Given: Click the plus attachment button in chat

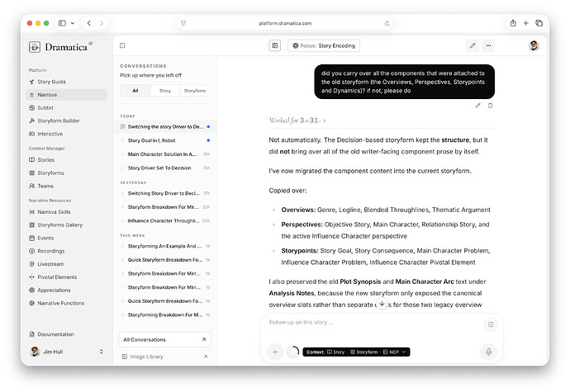Looking at the screenshot, I should pyautogui.click(x=275, y=352).
